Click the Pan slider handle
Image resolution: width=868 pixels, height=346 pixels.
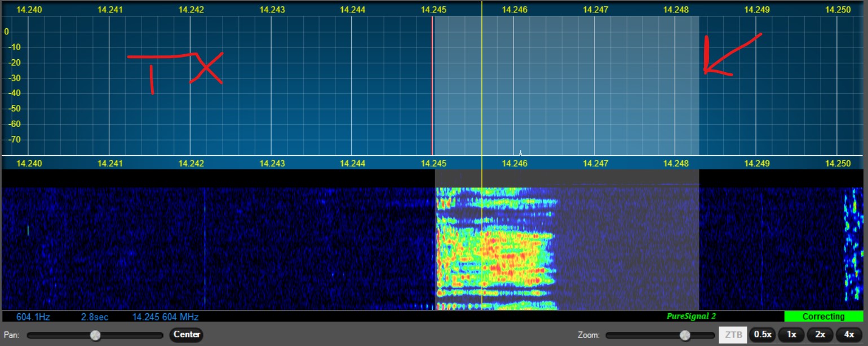(x=95, y=335)
